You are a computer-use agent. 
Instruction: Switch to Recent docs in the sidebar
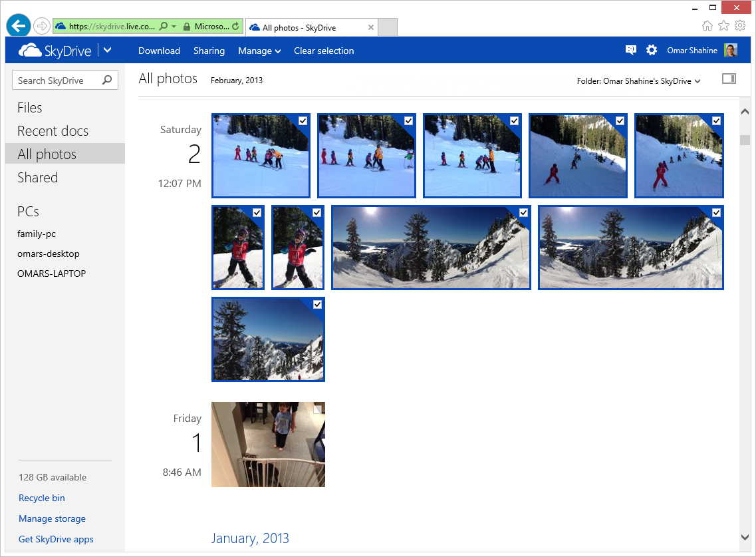53,130
